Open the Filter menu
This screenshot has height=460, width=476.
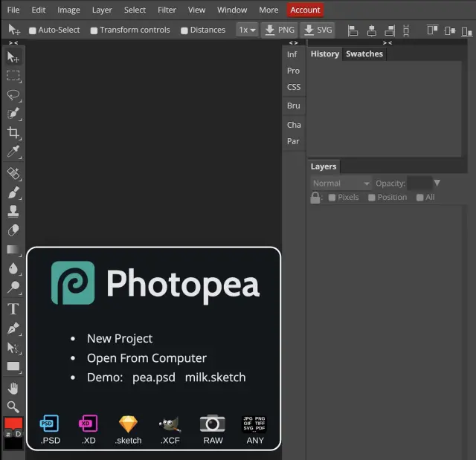(x=167, y=10)
